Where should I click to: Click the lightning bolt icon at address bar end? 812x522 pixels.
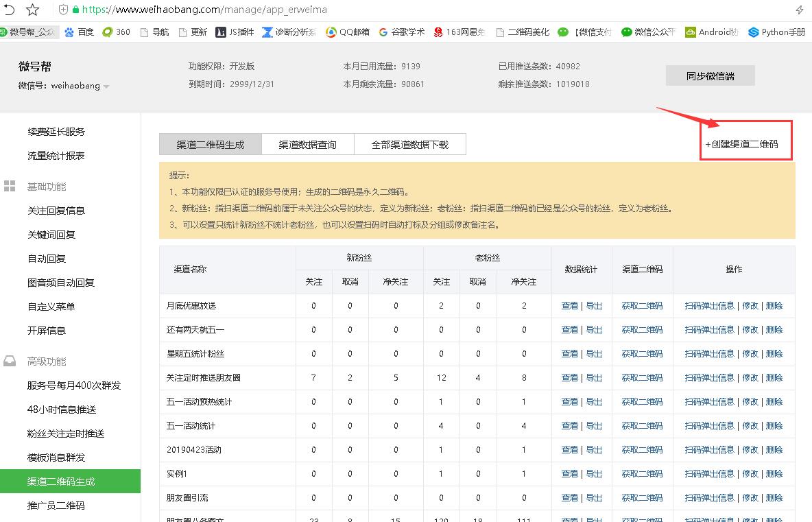pyautogui.click(x=800, y=10)
